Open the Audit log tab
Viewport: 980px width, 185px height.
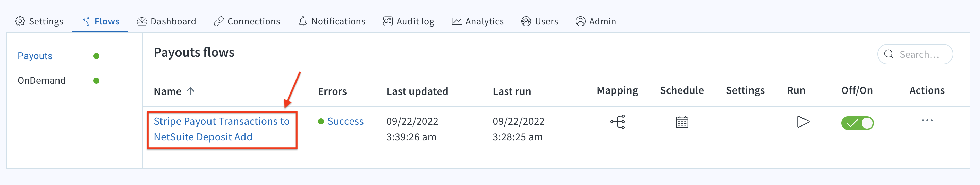coord(409,21)
